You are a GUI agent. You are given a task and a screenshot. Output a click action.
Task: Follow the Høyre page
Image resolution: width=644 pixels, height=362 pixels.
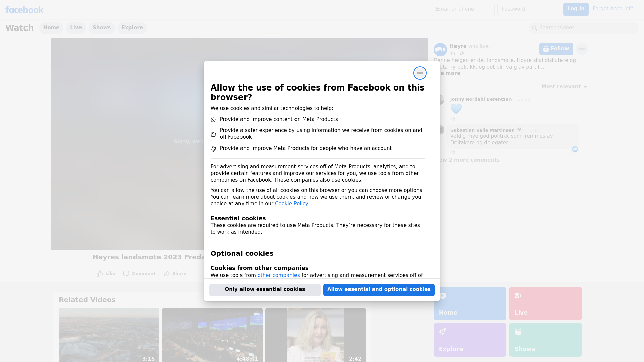(x=556, y=49)
